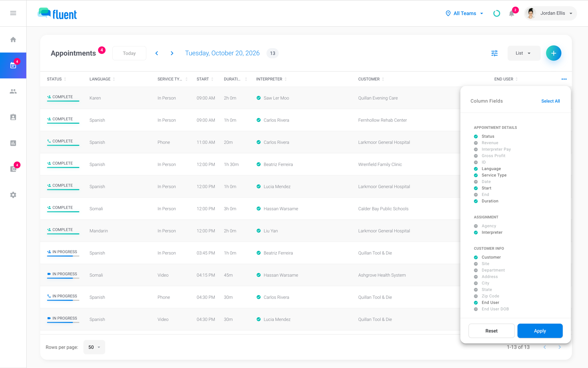Close the column options three-dot menu
Image resolution: width=588 pixels, height=368 pixels.
[564, 79]
